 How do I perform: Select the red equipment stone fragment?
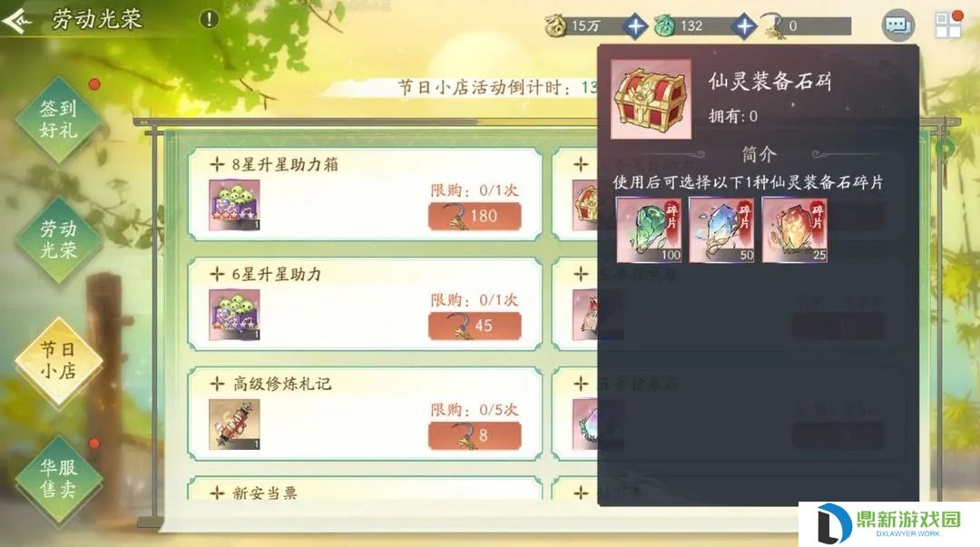coord(795,230)
